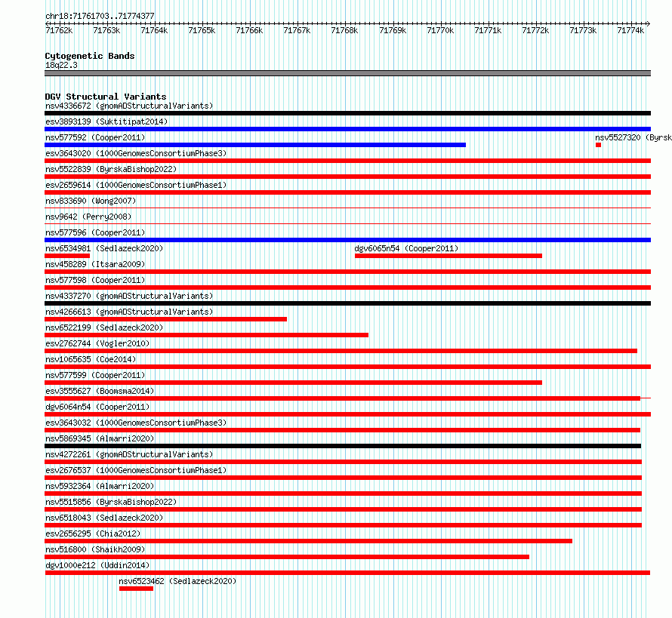The height and width of the screenshot is (618, 672).
Task: Click the nsv9642 Perry2008 variant label
Action: [88, 217]
